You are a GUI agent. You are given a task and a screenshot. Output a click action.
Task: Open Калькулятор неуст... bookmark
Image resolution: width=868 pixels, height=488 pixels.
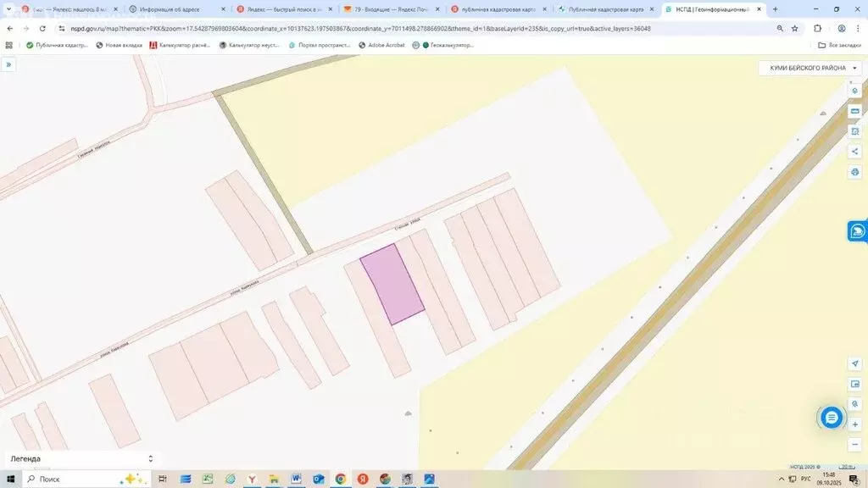pyautogui.click(x=250, y=46)
